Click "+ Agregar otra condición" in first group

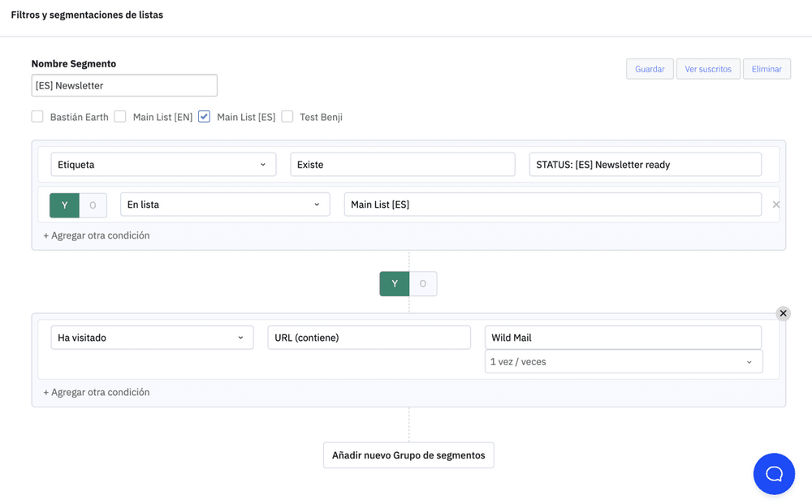coord(97,235)
